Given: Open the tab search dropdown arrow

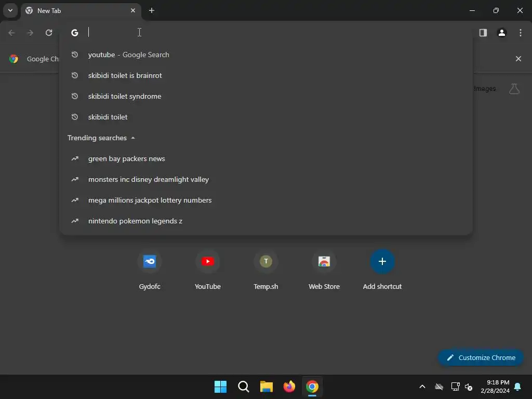Looking at the screenshot, I should pyautogui.click(x=10, y=10).
